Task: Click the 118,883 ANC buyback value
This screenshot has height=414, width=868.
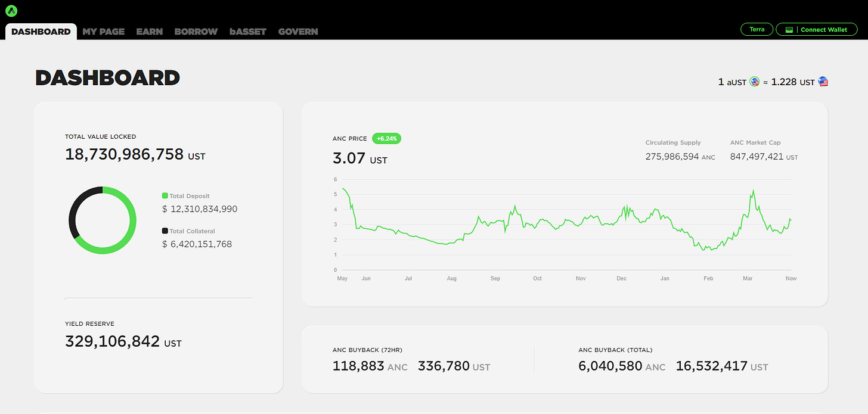Action: (370, 366)
